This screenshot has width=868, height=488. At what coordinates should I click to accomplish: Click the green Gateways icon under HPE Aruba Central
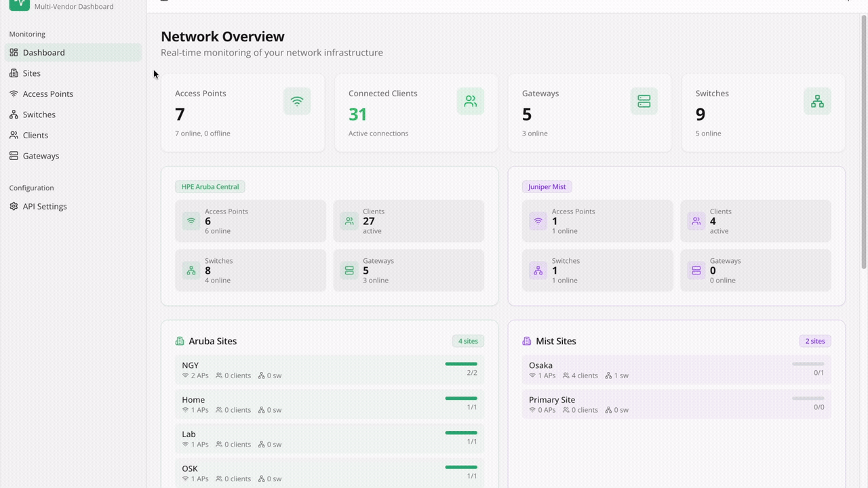point(349,270)
